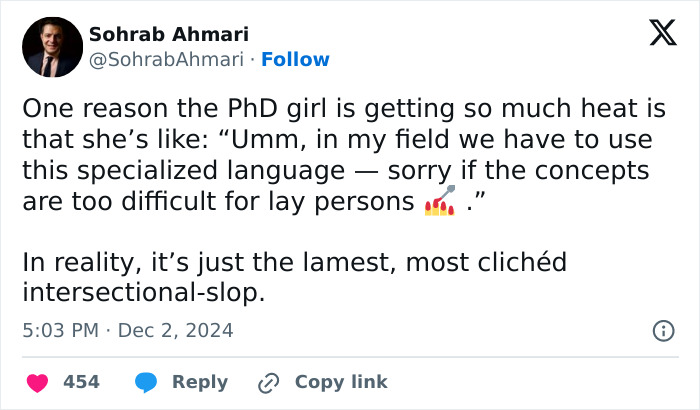Click the 454 likes count

tap(81, 382)
